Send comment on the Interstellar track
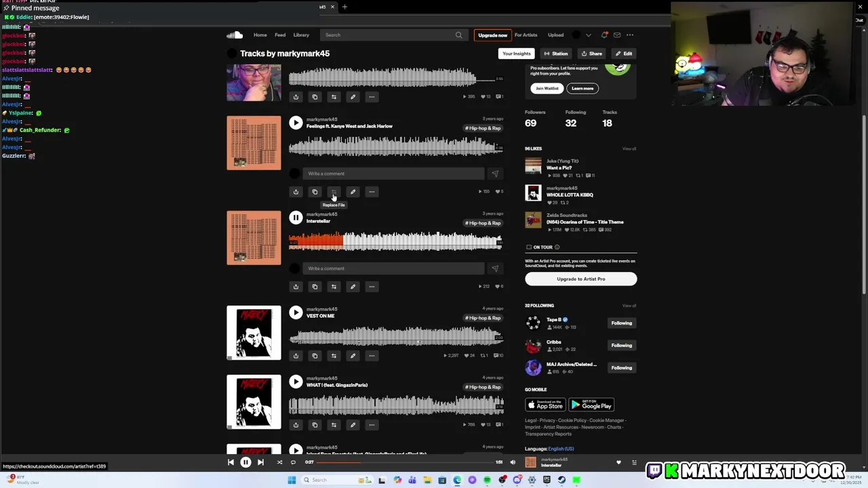The height and width of the screenshot is (488, 868). [x=495, y=268]
